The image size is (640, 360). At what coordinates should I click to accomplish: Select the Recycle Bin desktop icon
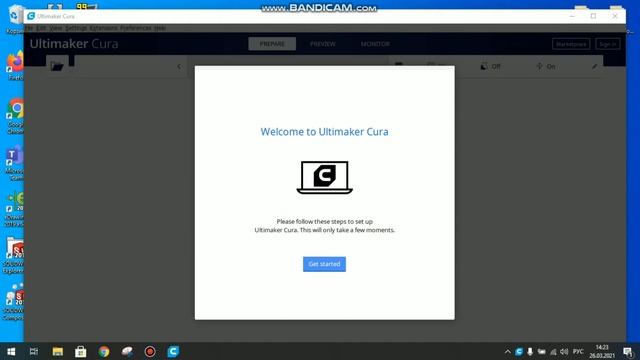tap(15, 19)
